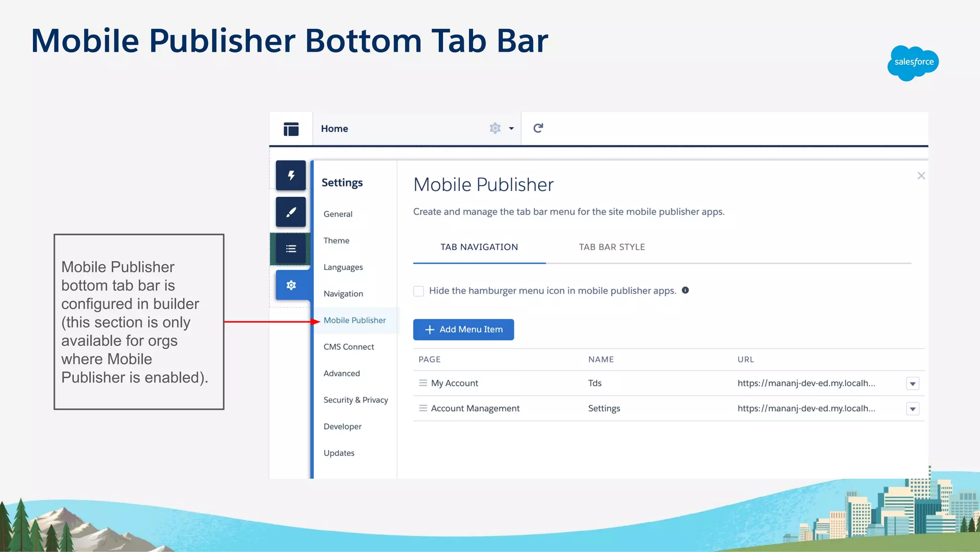980x552 pixels.
Task: Switch to the Tab Bar Style tab
Action: coord(612,247)
